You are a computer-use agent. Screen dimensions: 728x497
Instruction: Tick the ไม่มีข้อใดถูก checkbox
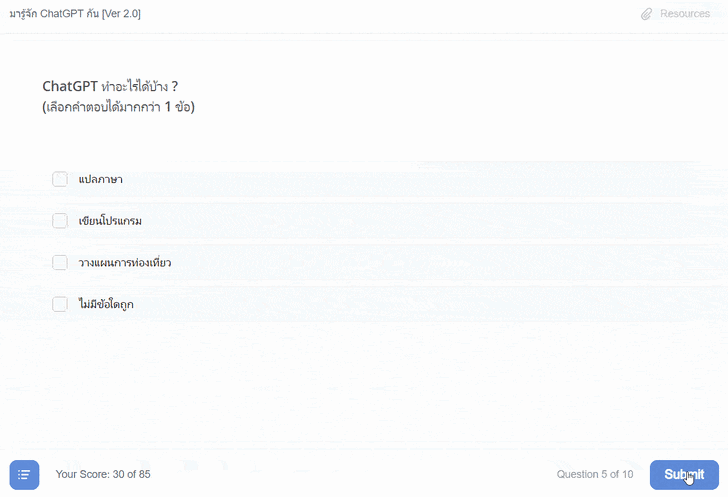pyautogui.click(x=60, y=304)
